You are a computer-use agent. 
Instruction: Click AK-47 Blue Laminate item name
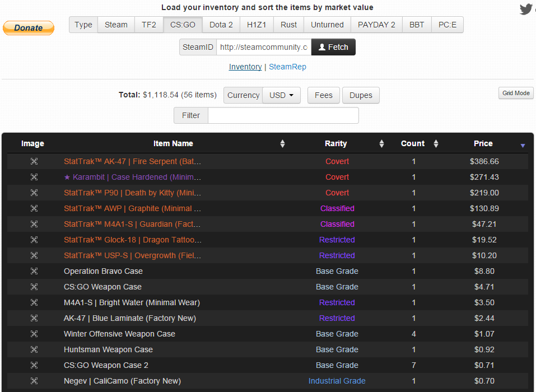click(130, 319)
